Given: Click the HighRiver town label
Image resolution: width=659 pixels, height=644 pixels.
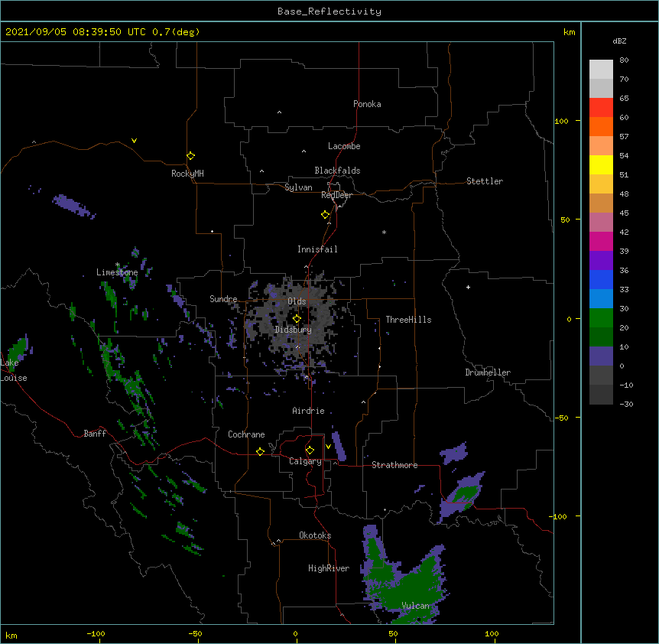Looking at the screenshot, I should coord(329,568).
